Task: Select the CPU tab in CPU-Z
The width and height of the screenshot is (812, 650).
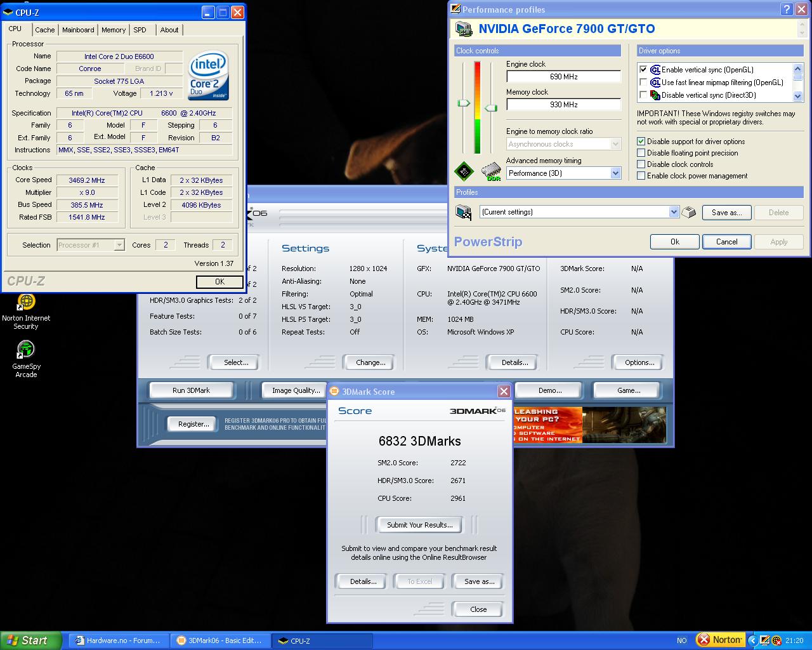Action: coord(15,29)
